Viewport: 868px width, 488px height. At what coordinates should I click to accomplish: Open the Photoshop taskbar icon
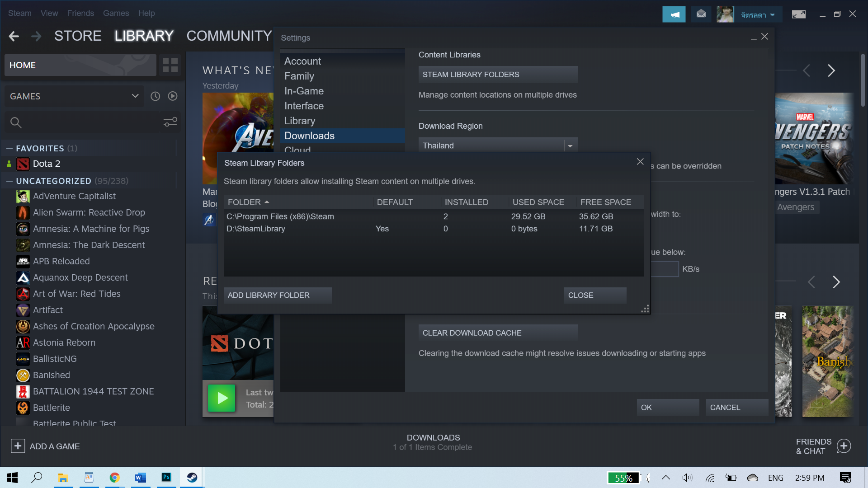coord(166,478)
